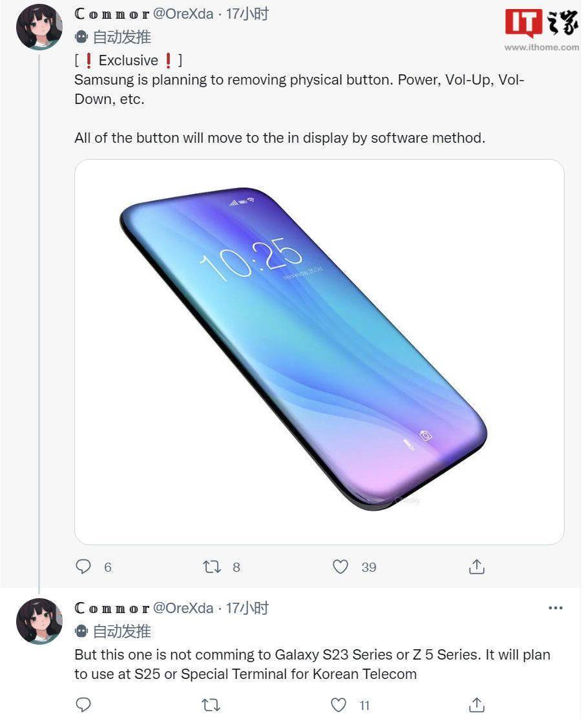Click the second tweet text about Korean Telecom
The image size is (588, 719).
(x=312, y=665)
